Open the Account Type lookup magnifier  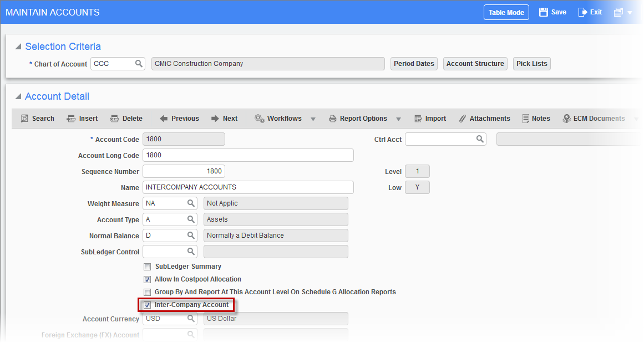coord(191,219)
